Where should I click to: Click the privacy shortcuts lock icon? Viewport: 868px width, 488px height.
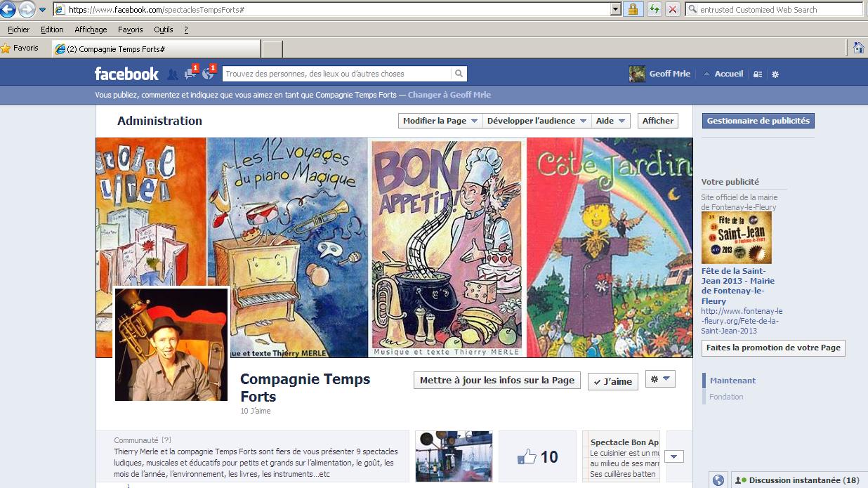(758, 74)
